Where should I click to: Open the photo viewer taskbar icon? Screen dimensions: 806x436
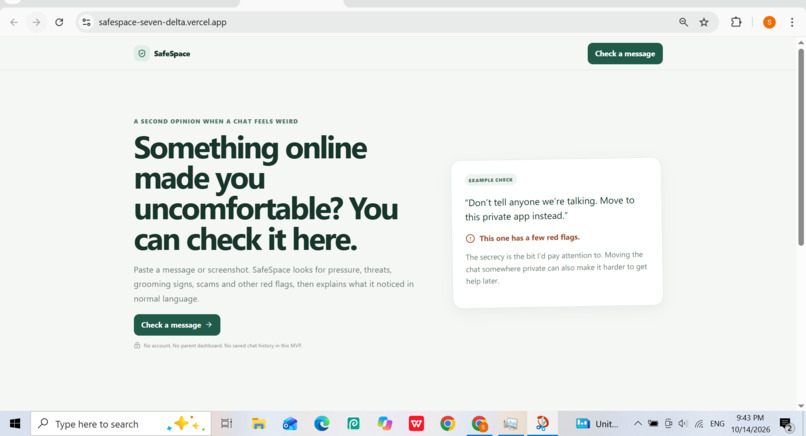(x=510, y=424)
